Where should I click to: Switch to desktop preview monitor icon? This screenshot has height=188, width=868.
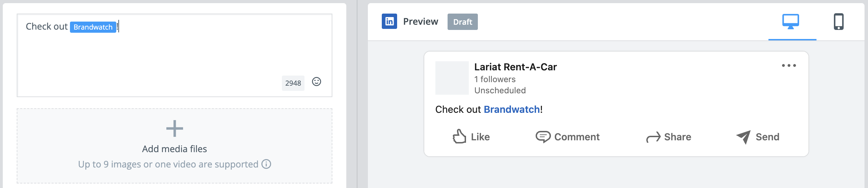tap(791, 22)
